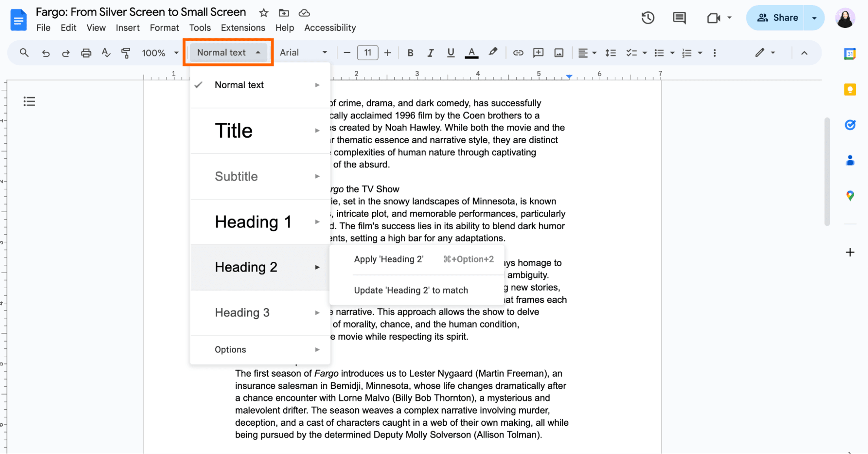The width and height of the screenshot is (868, 454).
Task: Get add-ons with the plus icon
Action: pos(850,252)
